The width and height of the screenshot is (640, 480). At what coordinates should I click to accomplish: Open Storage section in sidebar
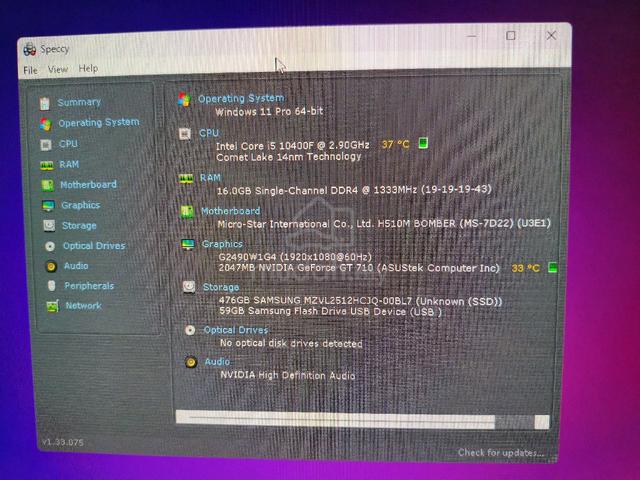point(79,225)
